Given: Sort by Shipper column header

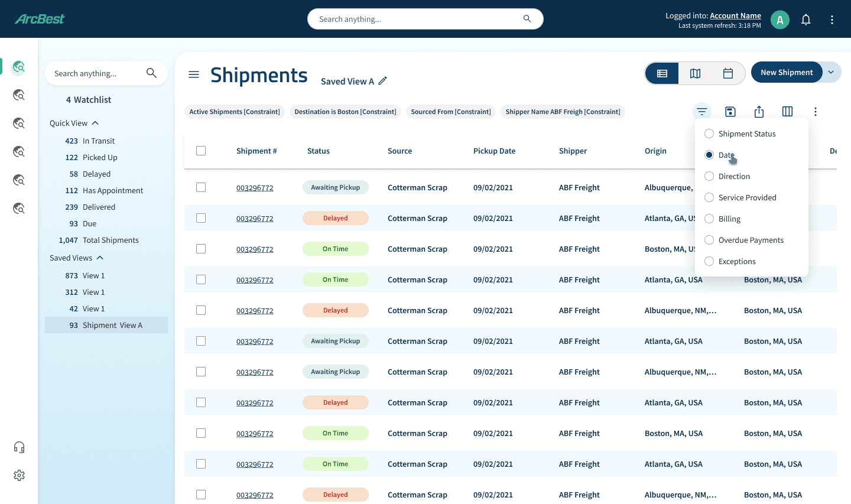Looking at the screenshot, I should pos(573,151).
